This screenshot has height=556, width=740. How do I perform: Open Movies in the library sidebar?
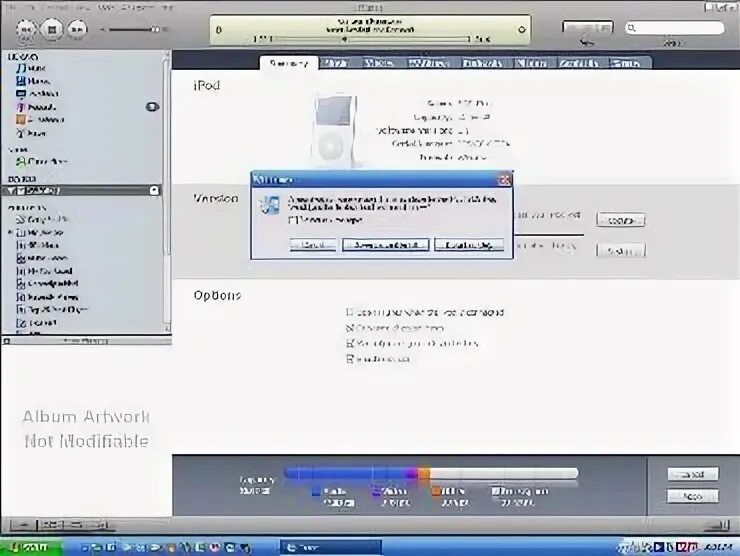(33, 81)
